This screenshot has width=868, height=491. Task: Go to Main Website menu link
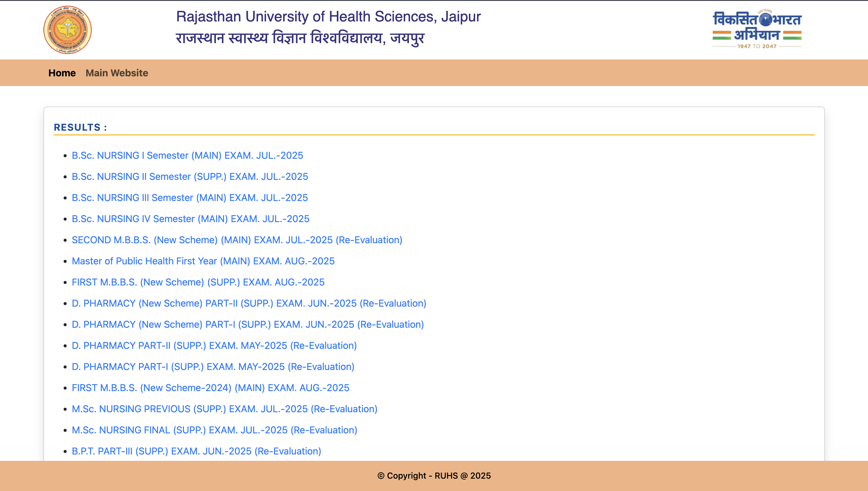pos(117,73)
